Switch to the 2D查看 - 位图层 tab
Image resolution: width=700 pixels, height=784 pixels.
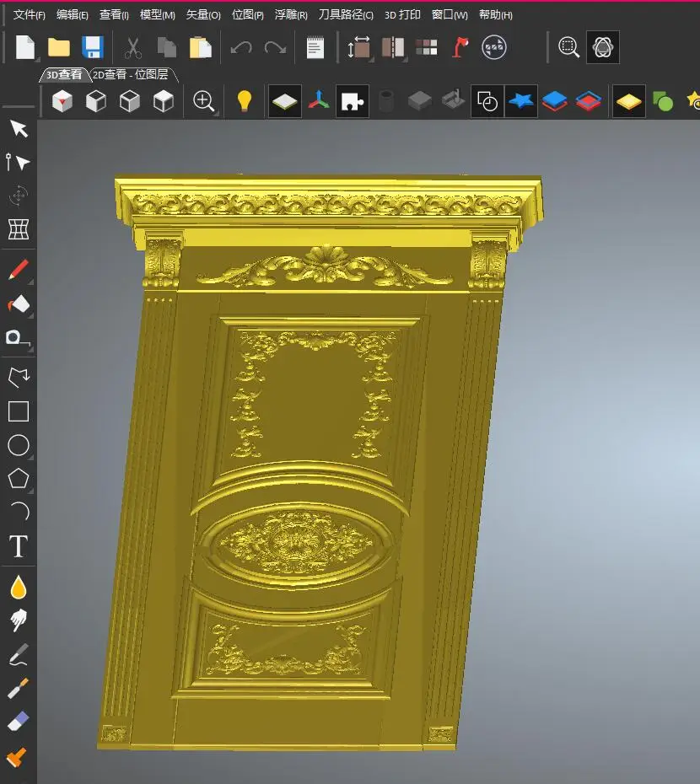(131, 75)
